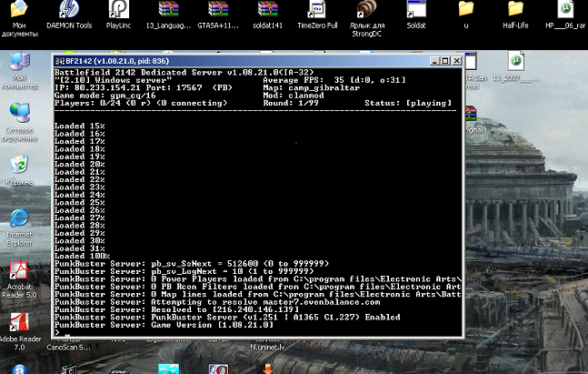The height and width of the screenshot is (374, 588).
Task: Click the Status: [playing] text
Action: coord(408,103)
